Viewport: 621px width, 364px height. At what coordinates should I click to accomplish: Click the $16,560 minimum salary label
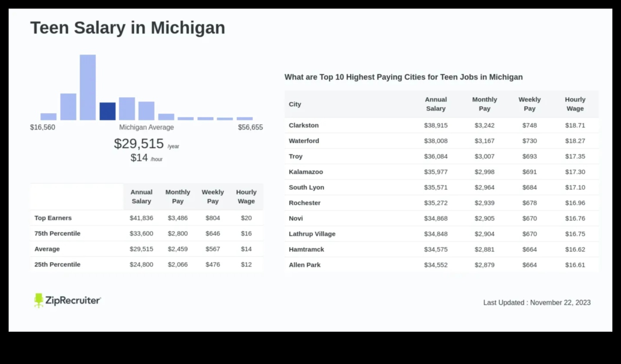43,128
